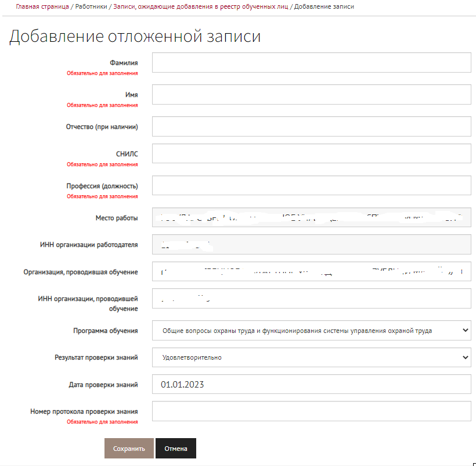
Task: Open the Главная страница breadcrumb link
Action: pos(42,7)
